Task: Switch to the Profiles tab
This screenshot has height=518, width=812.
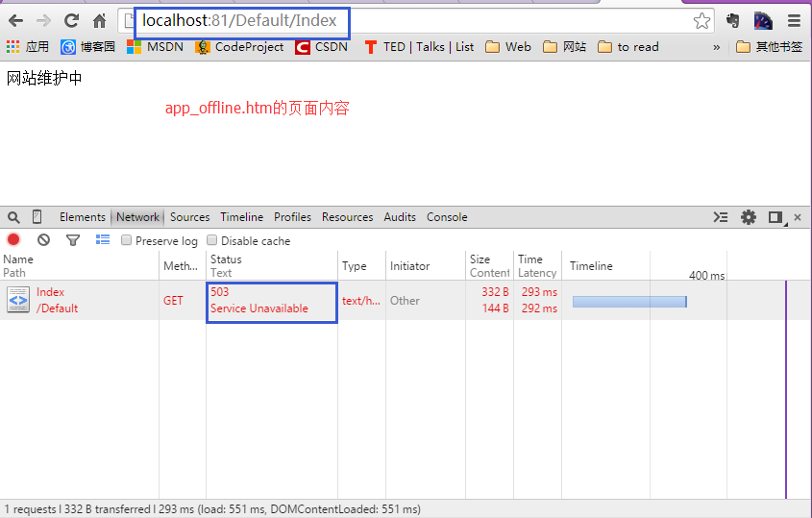Action: 292,217
